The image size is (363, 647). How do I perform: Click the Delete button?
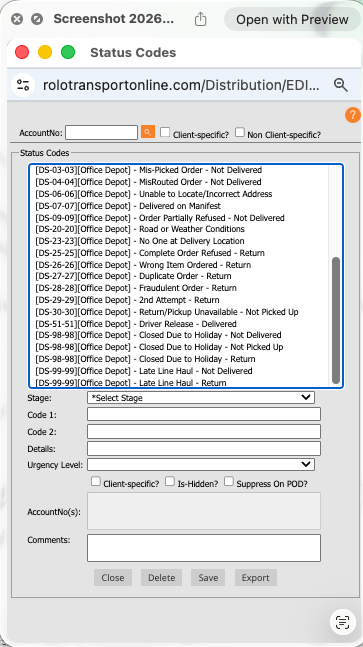click(x=162, y=578)
